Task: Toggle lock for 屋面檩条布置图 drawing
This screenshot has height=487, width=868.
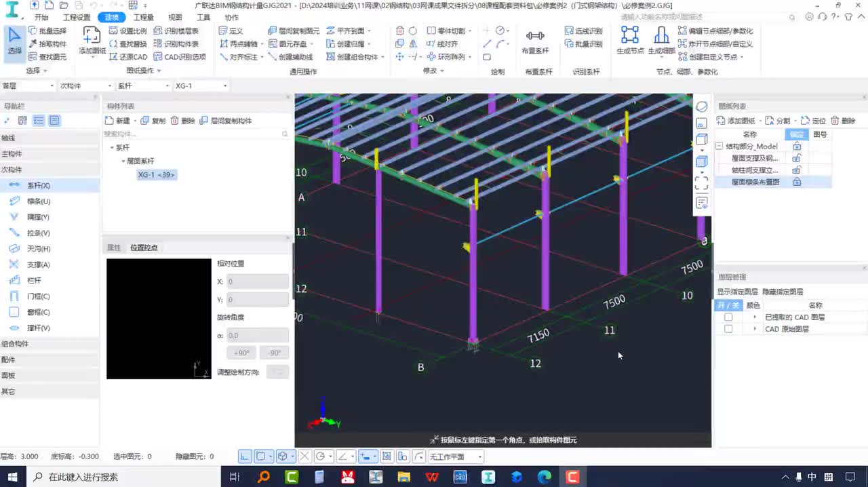Action: pyautogui.click(x=797, y=182)
